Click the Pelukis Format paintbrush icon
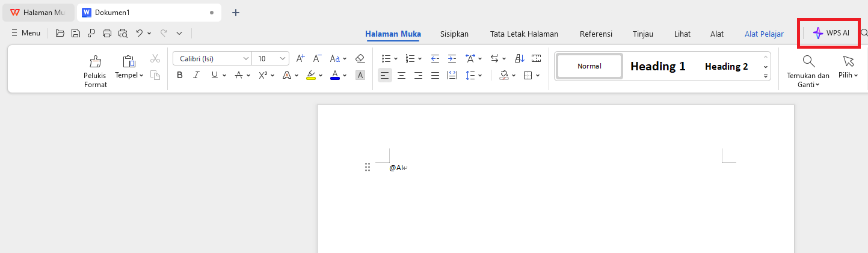Image resolution: width=868 pixels, height=253 pixels. (x=95, y=62)
